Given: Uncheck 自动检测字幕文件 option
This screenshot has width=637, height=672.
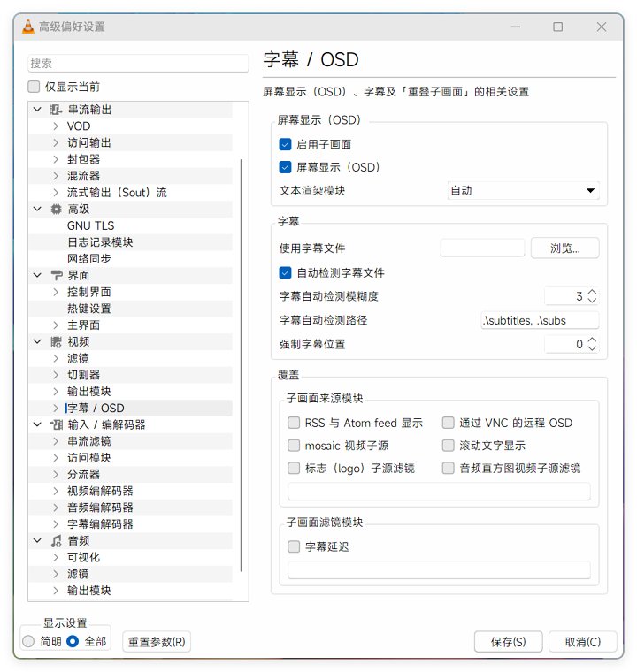Looking at the screenshot, I should tap(285, 273).
